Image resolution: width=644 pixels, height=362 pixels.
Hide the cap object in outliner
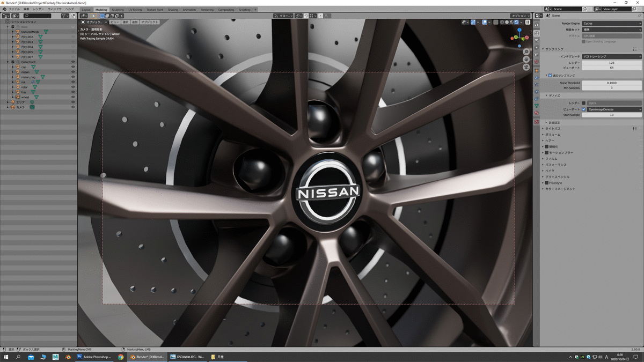[x=73, y=67]
